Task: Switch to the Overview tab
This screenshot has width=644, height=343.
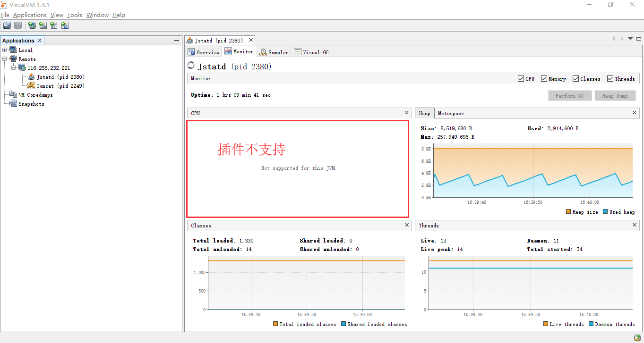Action: [x=204, y=52]
